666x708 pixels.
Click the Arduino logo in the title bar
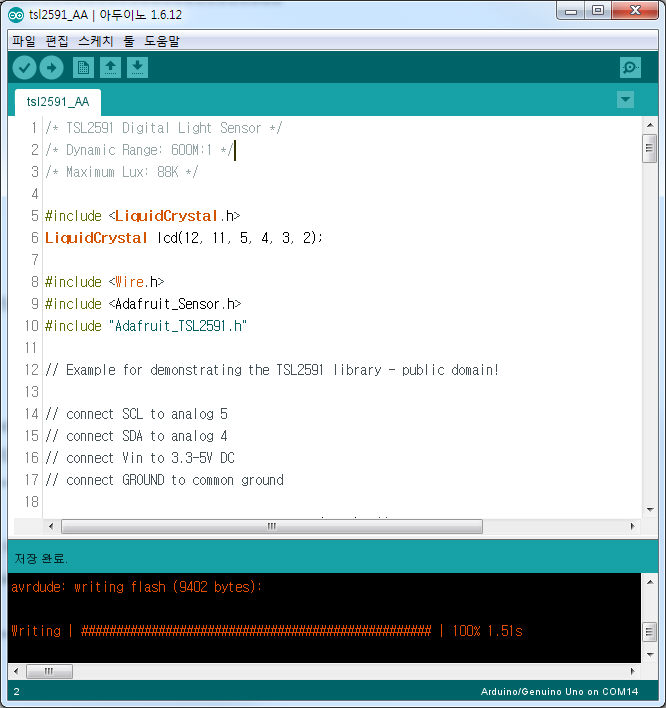click(x=16, y=15)
